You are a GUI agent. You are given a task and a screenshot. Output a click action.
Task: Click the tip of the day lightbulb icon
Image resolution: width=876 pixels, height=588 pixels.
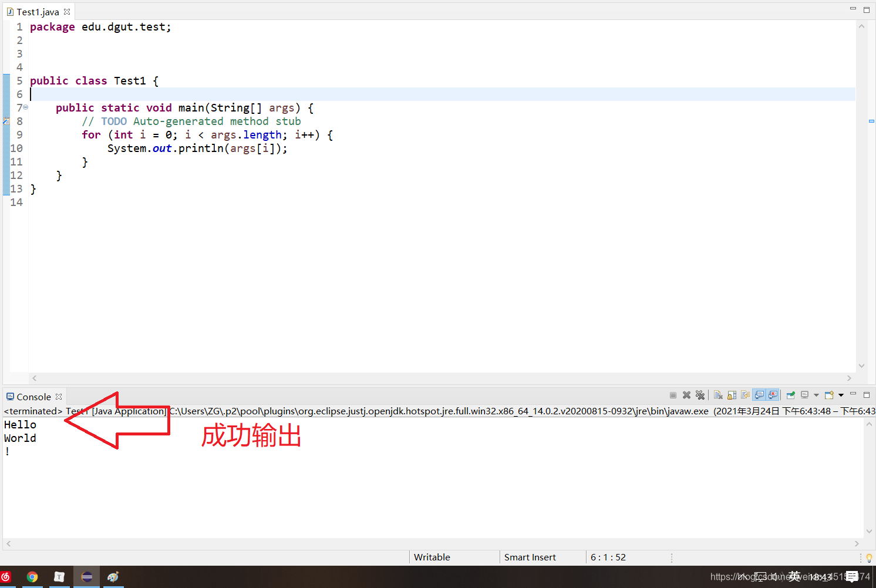[869, 557]
